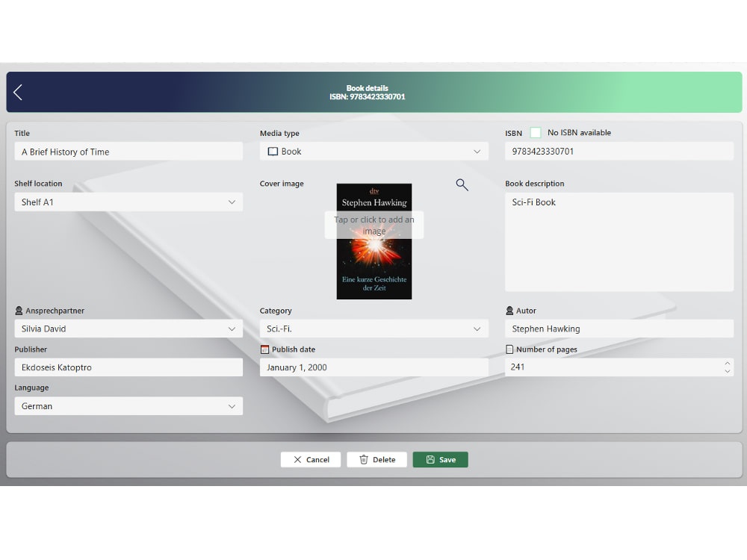Click the Title field with A Brief History of Time
The height and width of the screenshot is (560, 747).
(128, 152)
